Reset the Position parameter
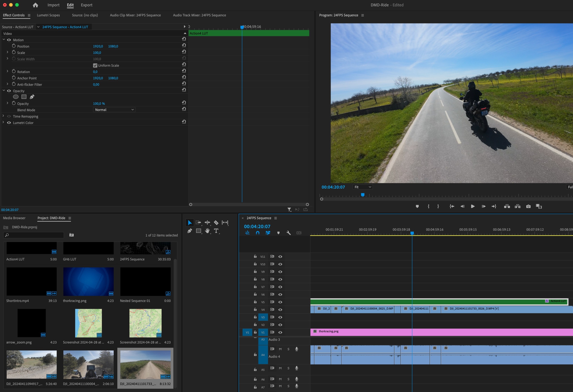Viewport: 573px width, 392px height. coord(184,45)
